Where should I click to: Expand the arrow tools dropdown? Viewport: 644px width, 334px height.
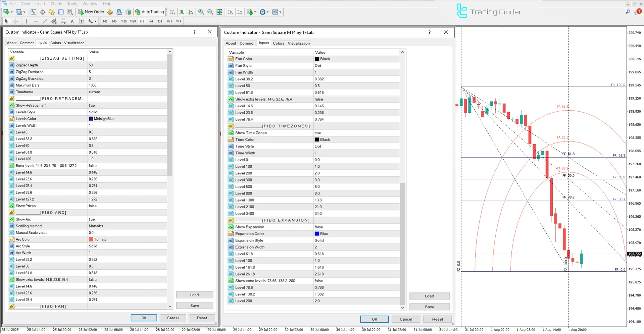95,21
